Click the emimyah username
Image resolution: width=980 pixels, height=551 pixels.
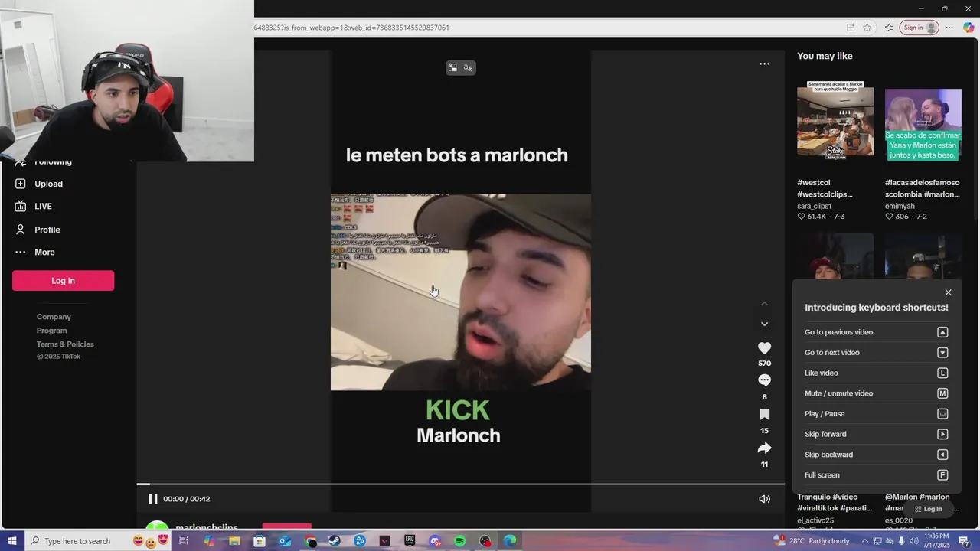coord(901,206)
